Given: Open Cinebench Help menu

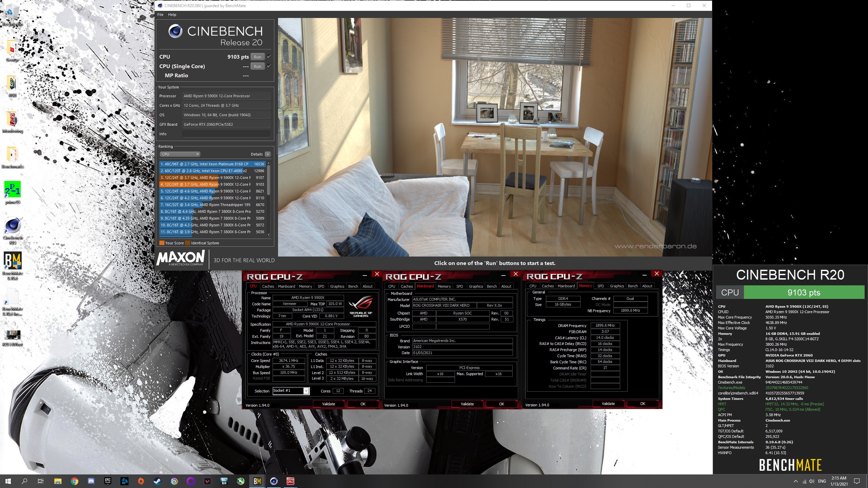Looking at the screenshot, I should tap(172, 15).
